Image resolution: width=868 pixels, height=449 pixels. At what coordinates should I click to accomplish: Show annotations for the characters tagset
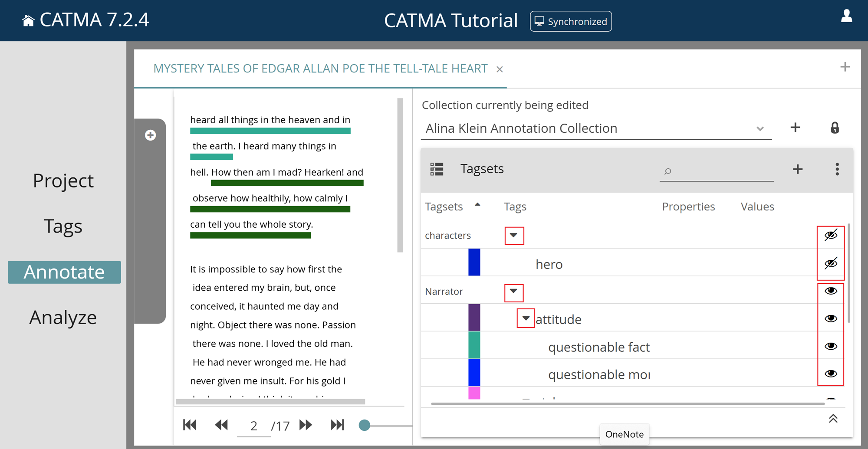pos(830,235)
